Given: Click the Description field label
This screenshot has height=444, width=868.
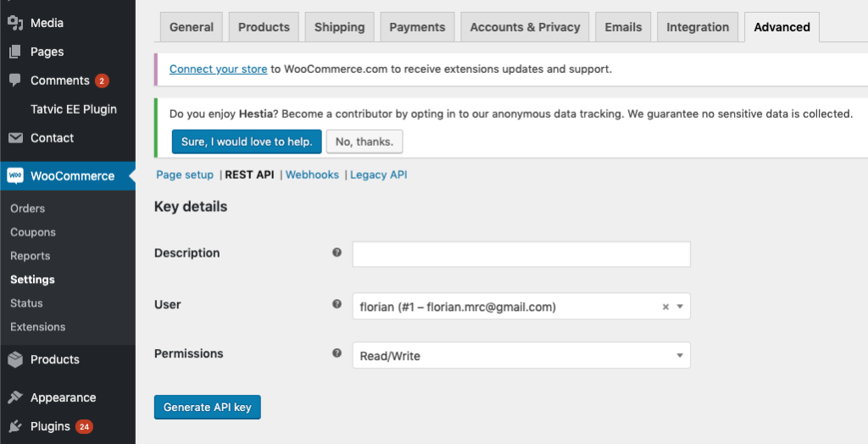Looking at the screenshot, I should (x=187, y=253).
